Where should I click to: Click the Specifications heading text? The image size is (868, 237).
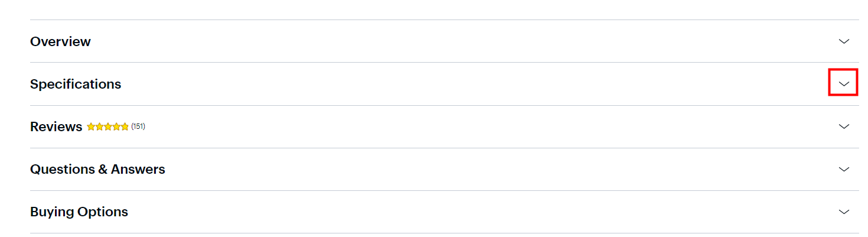(x=76, y=84)
